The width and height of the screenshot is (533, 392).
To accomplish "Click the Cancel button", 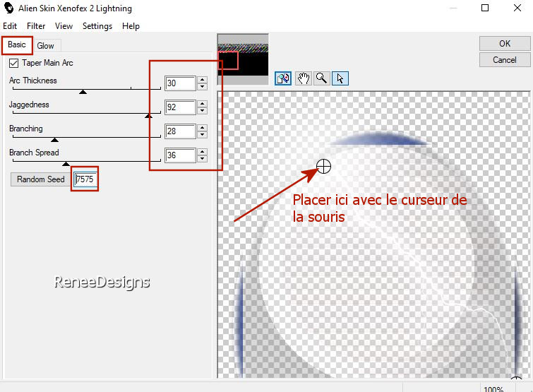I will (x=505, y=60).
